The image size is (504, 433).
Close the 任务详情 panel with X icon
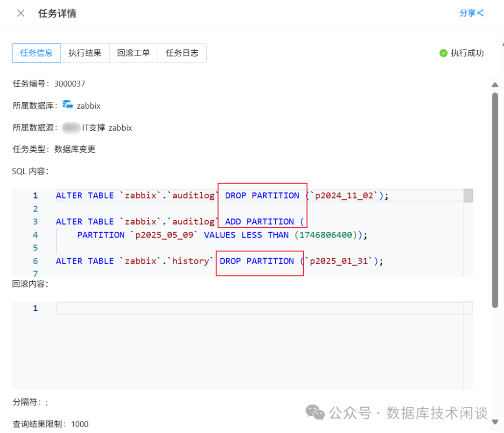click(x=21, y=13)
